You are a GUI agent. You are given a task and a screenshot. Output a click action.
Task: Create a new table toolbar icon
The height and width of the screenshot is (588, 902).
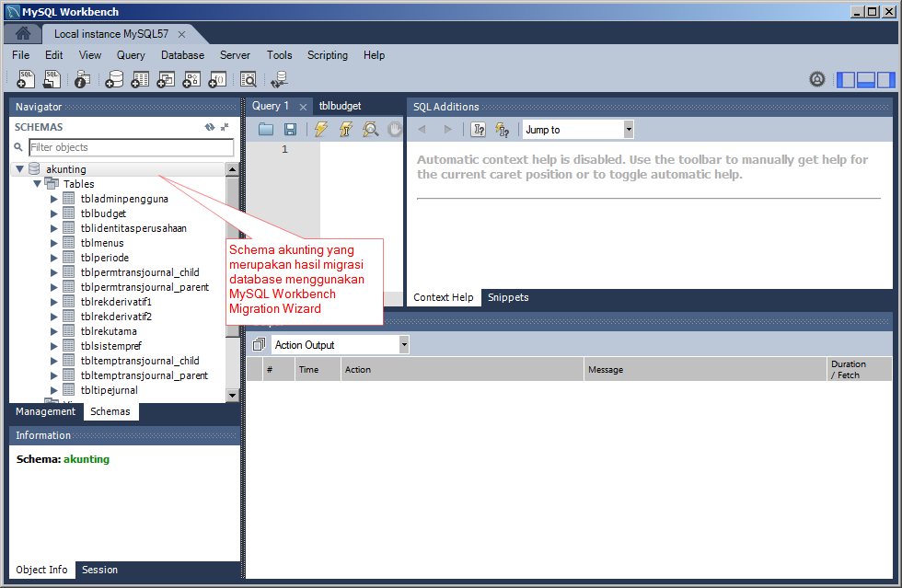pyautogui.click(x=140, y=79)
